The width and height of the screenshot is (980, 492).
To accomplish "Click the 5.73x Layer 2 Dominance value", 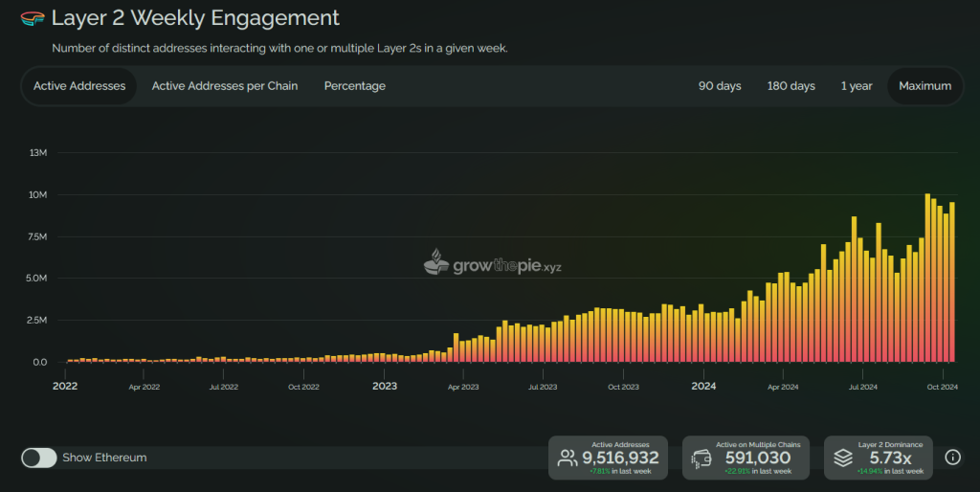I will [890, 458].
